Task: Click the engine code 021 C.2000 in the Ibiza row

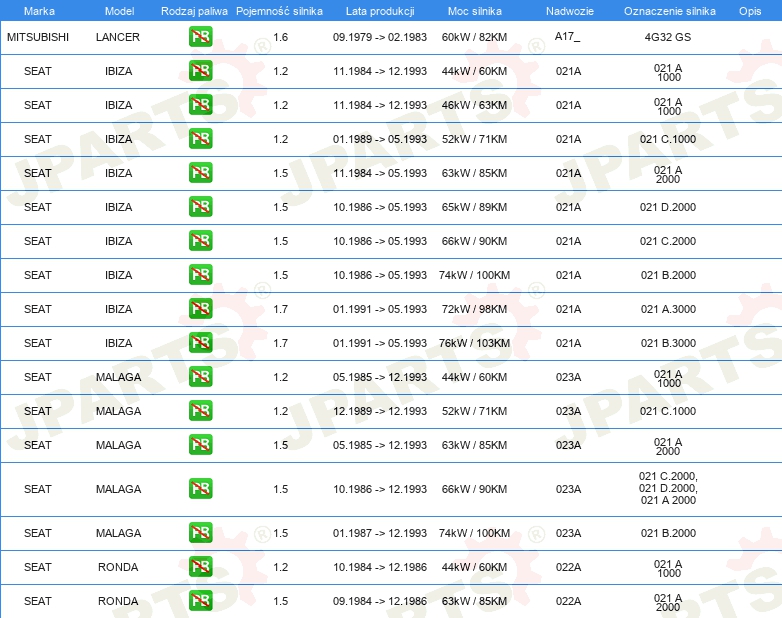Action: (x=668, y=241)
